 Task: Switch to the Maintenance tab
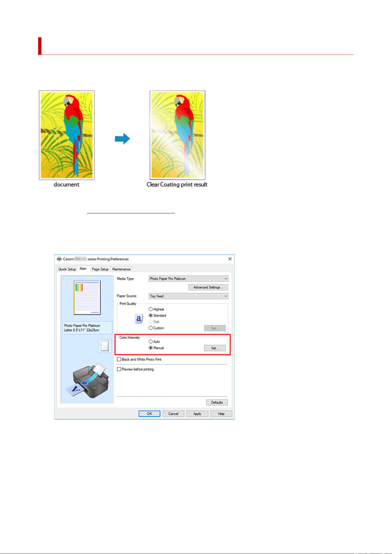tap(121, 269)
